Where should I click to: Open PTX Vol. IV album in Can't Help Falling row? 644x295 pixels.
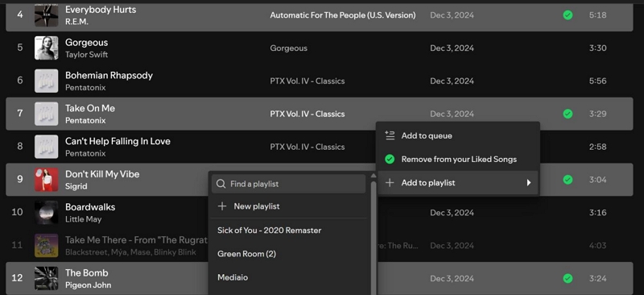pos(308,147)
